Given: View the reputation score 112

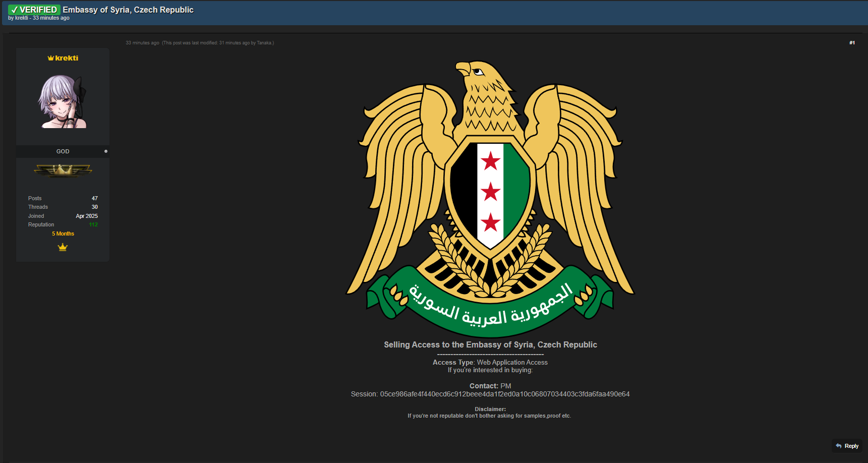Looking at the screenshot, I should (93, 224).
